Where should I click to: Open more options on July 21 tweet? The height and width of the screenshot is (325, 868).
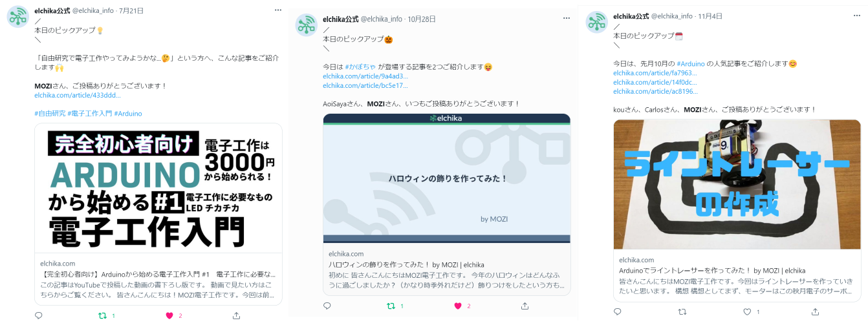[278, 10]
